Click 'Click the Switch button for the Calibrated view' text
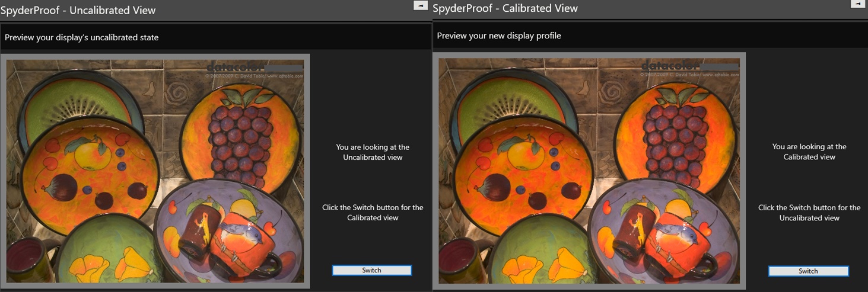 pos(373,213)
